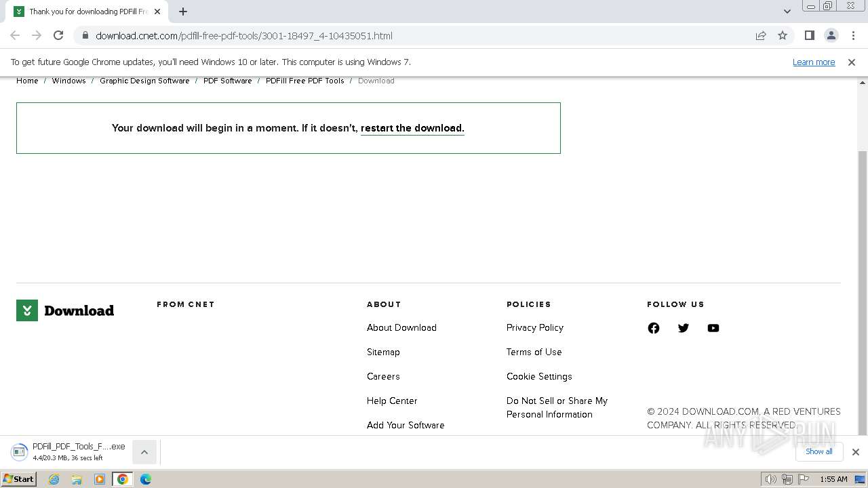Screen dimensions: 868x488
Task: Visit the Twitter page icon
Action: pos(684,328)
